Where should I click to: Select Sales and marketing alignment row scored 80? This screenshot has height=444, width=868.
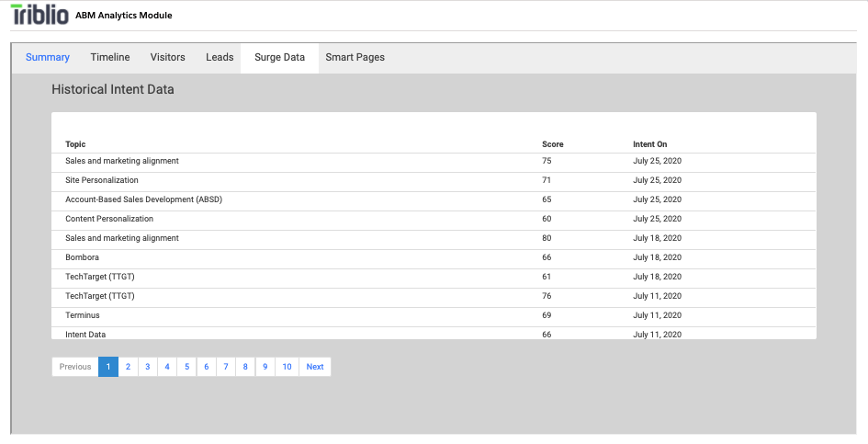pyautogui.click(x=434, y=238)
